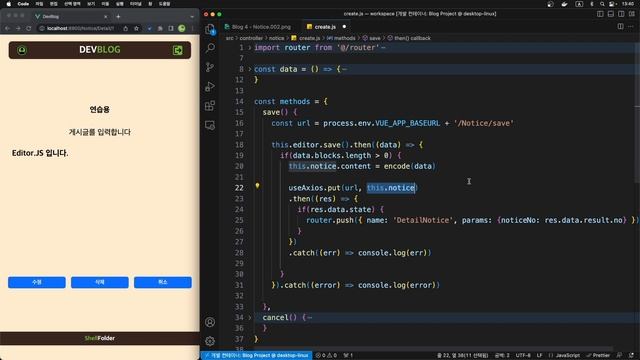Screen dimensions: 640x360
Task: Toggle the browser side panel icon
Action: [171, 28]
